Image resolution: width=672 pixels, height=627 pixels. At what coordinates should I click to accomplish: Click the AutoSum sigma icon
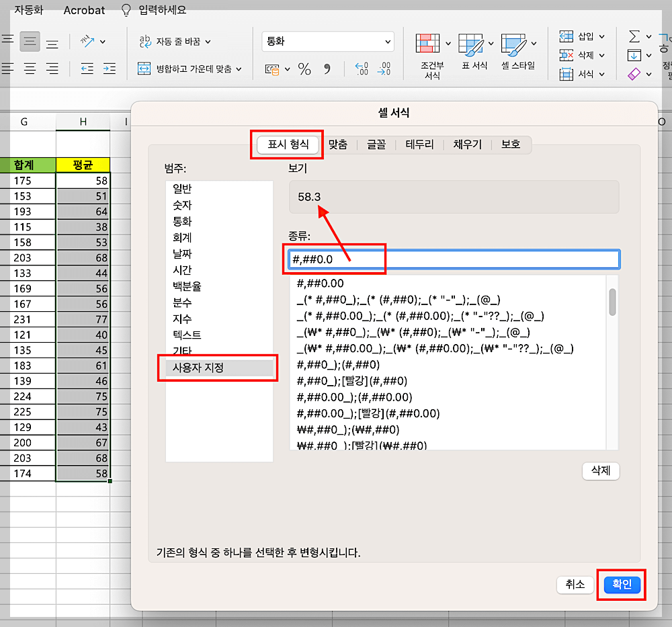[x=633, y=36]
